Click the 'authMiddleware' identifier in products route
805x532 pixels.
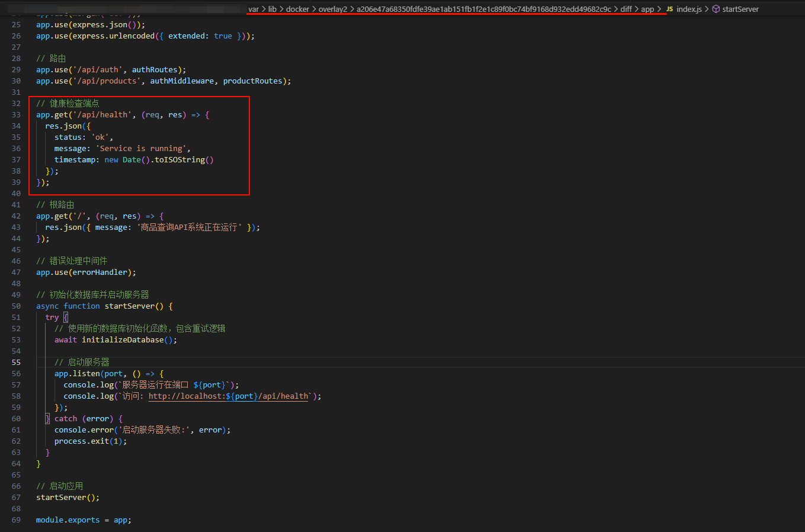coord(182,81)
